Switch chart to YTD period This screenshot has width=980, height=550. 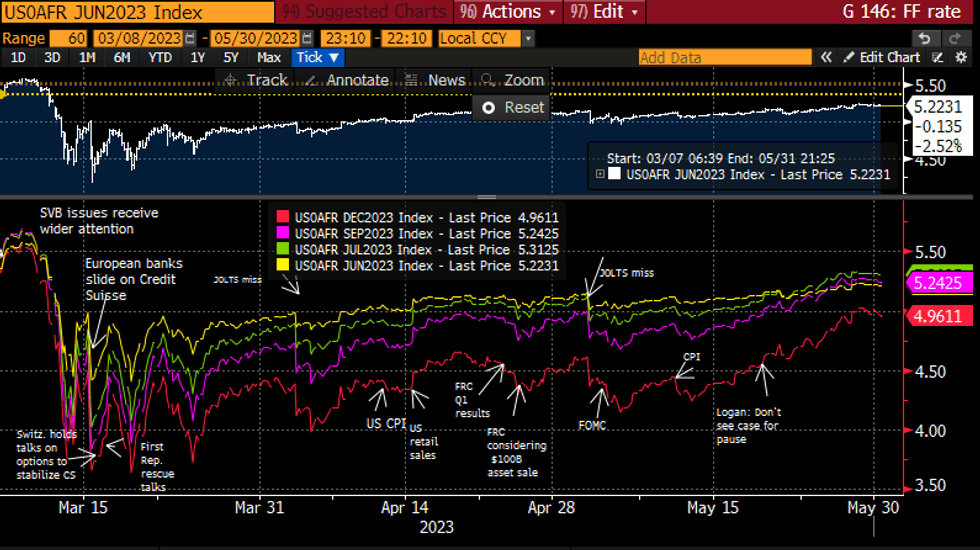[x=159, y=57]
